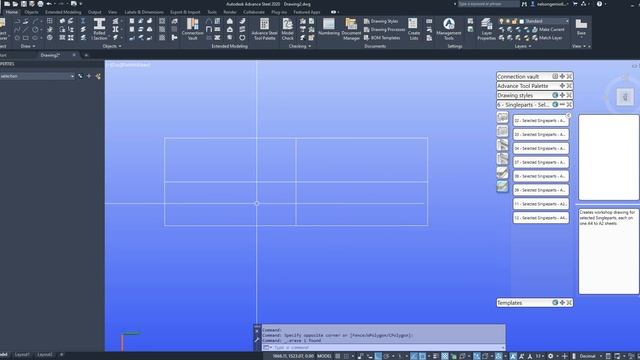640x360 pixels.
Task: Add a new drawing tab with plus
Action: (86, 55)
